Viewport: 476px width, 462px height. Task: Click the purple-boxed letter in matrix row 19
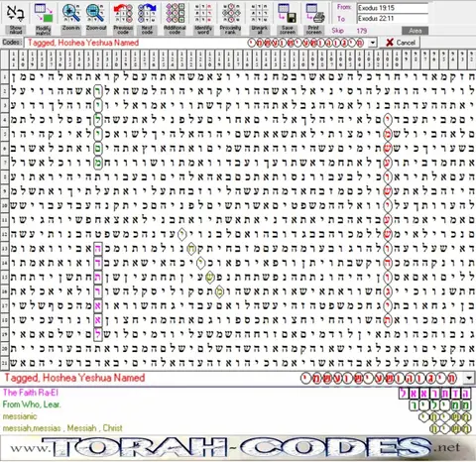pos(97,334)
